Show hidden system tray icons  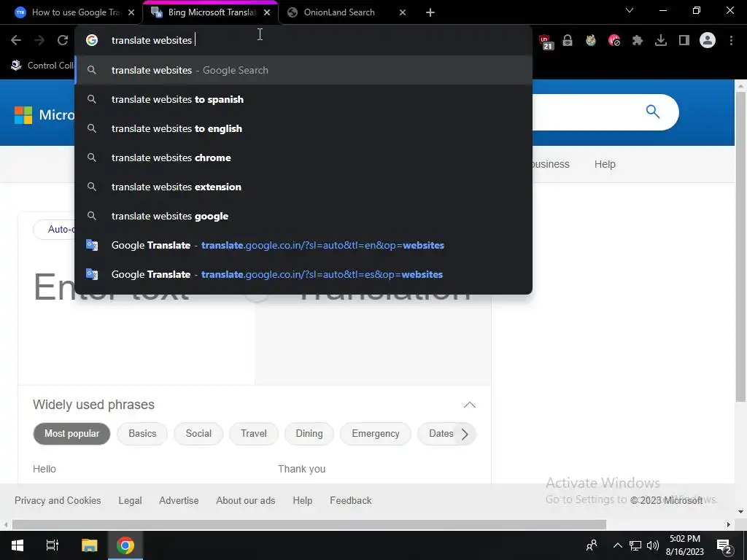(x=617, y=545)
